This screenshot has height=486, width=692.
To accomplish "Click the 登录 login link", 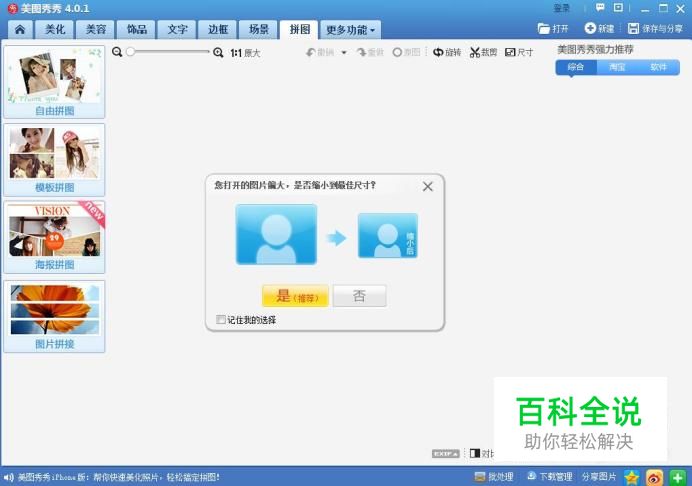I will (562, 8).
